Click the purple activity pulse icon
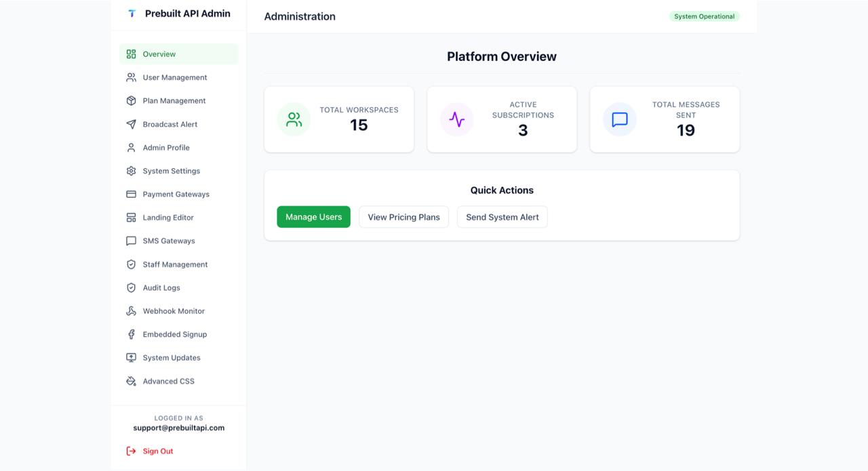The height and width of the screenshot is (471, 868). 456,119
